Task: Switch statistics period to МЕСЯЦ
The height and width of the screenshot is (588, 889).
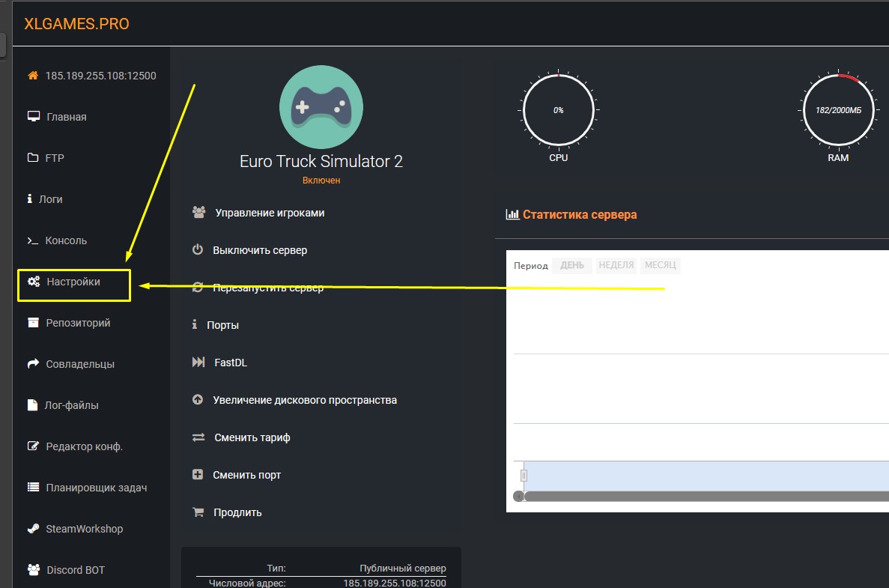Action: 661,265
